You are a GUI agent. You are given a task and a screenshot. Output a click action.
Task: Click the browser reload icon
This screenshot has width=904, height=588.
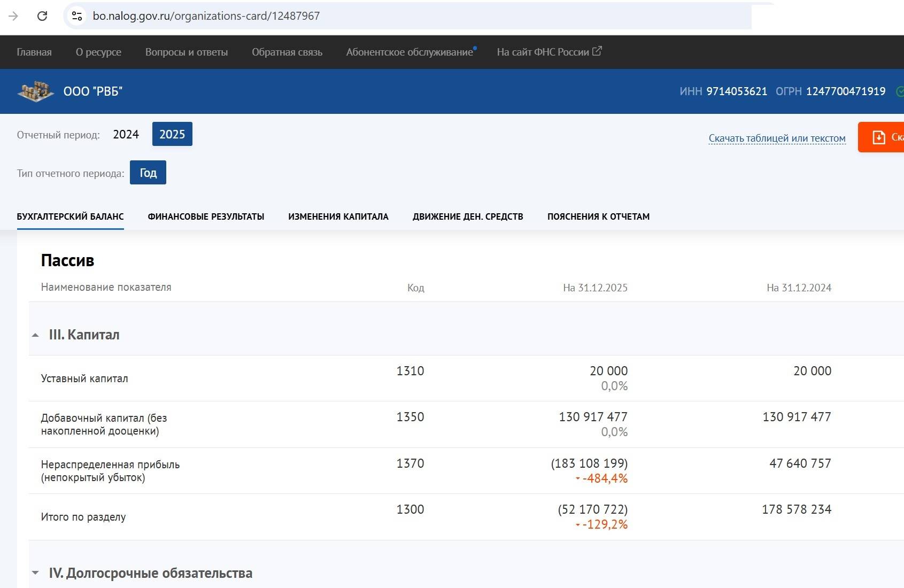(x=42, y=16)
